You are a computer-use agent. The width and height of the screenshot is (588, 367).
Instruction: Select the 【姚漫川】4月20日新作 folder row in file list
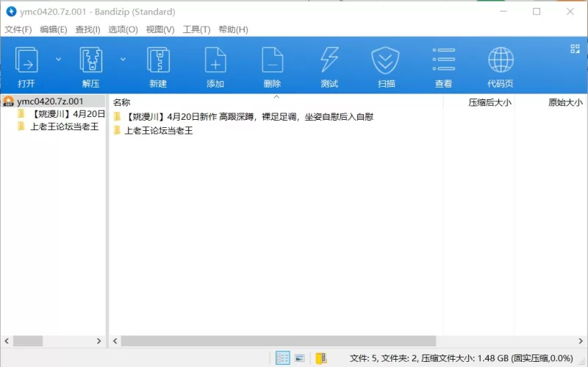243,117
